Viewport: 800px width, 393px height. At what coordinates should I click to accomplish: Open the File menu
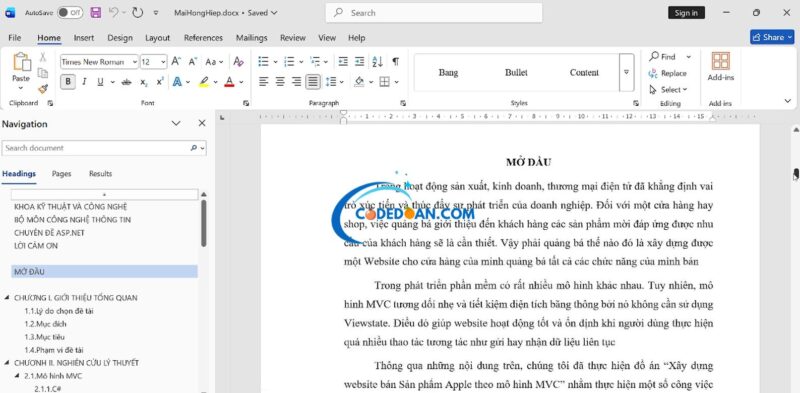[x=15, y=38]
